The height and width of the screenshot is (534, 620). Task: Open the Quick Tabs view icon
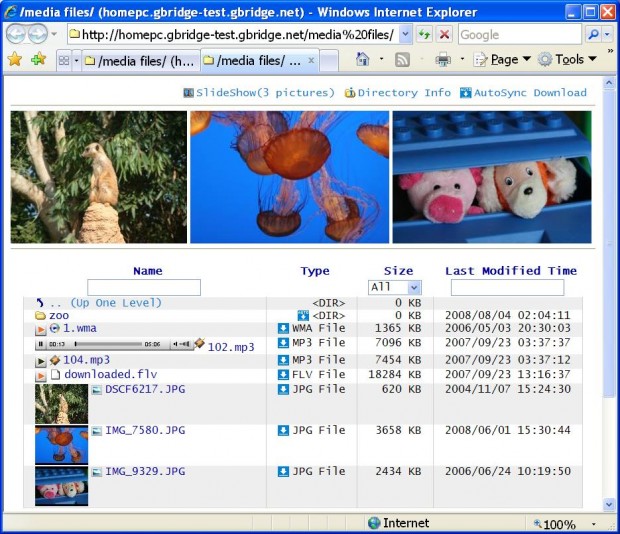click(64, 60)
